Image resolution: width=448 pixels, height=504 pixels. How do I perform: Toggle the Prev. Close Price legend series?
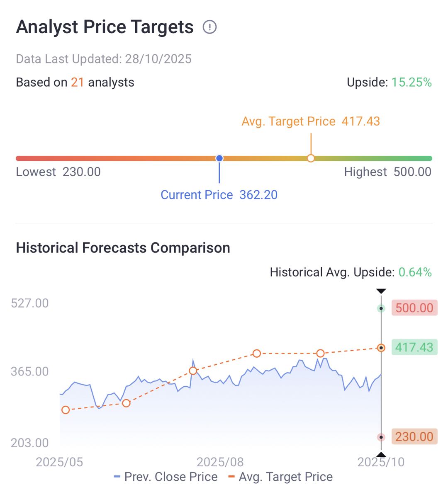[166, 477]
